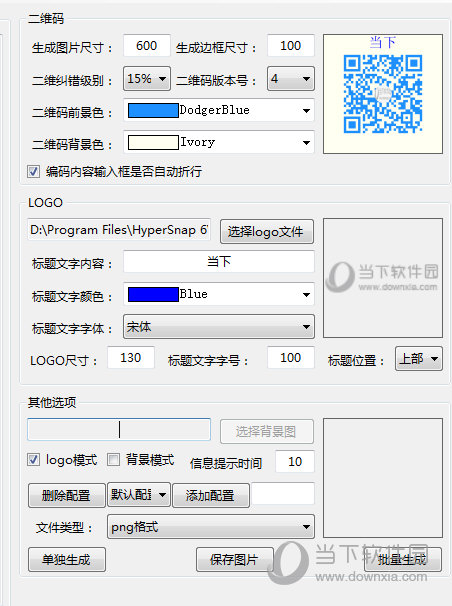Open the 二维纠错级别 15% dropdown
The width and height of the screenshot is (452, 606).
[147, 78]
